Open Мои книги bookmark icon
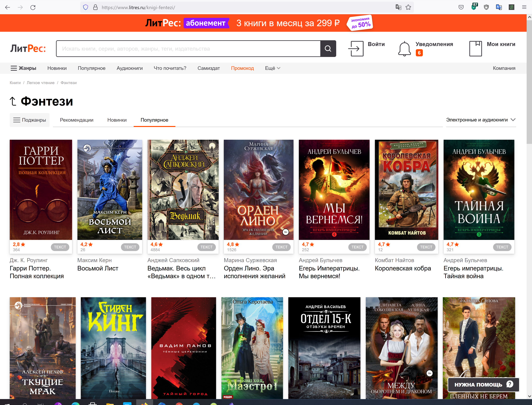532x405 pixels. coord(475,49)
